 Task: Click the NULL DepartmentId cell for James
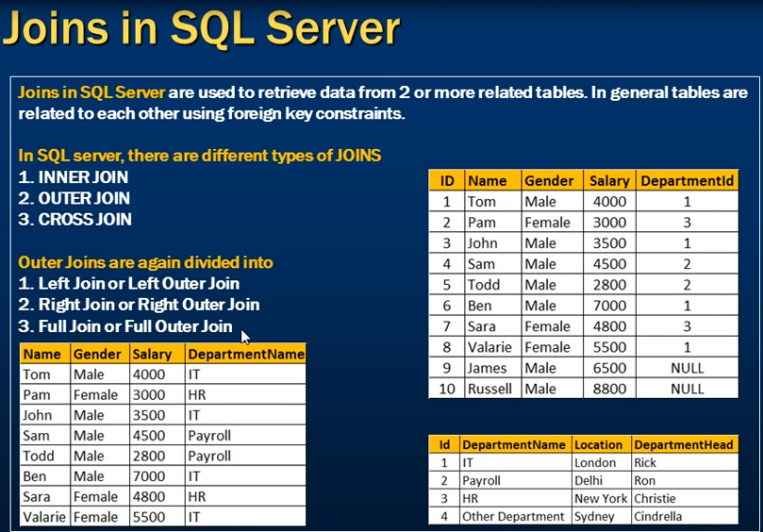click(688, 368)
